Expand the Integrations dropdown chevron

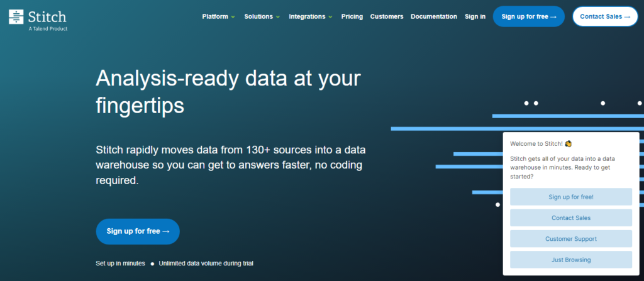point(330,17)
